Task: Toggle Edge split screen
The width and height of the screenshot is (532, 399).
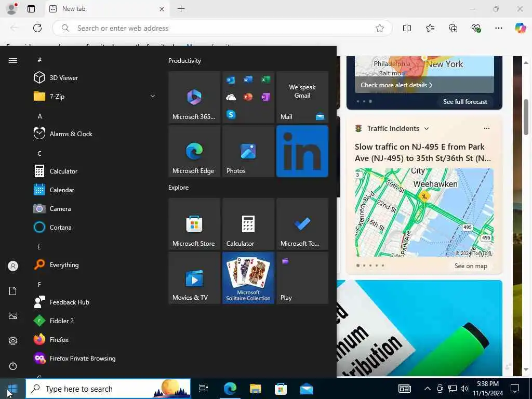Action: [407, 28]
